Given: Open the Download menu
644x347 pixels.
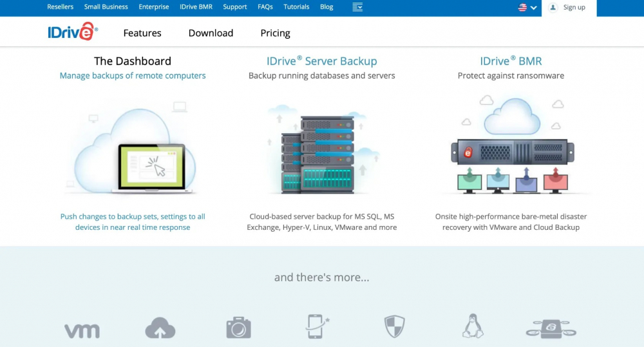Looking at the screenshot, I should 211,33.
